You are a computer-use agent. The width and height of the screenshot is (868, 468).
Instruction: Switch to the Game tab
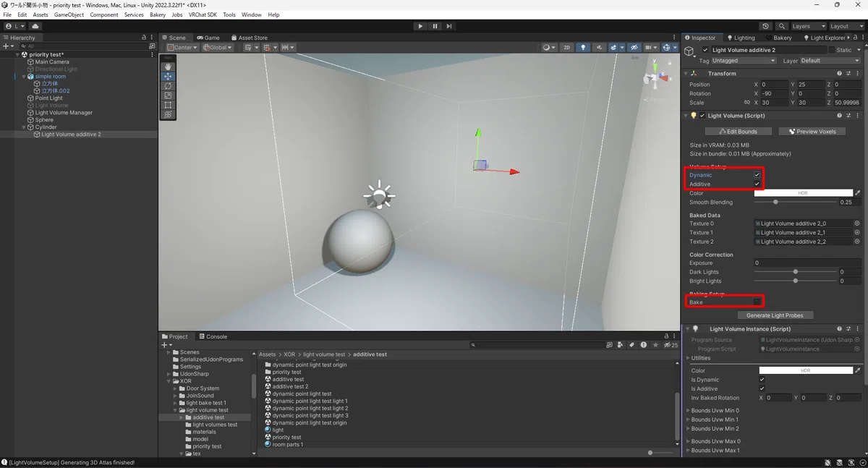coord(208,38)
